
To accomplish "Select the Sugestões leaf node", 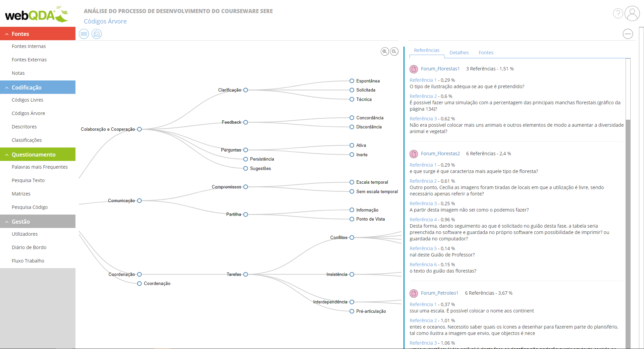I will tap(258, 168).
